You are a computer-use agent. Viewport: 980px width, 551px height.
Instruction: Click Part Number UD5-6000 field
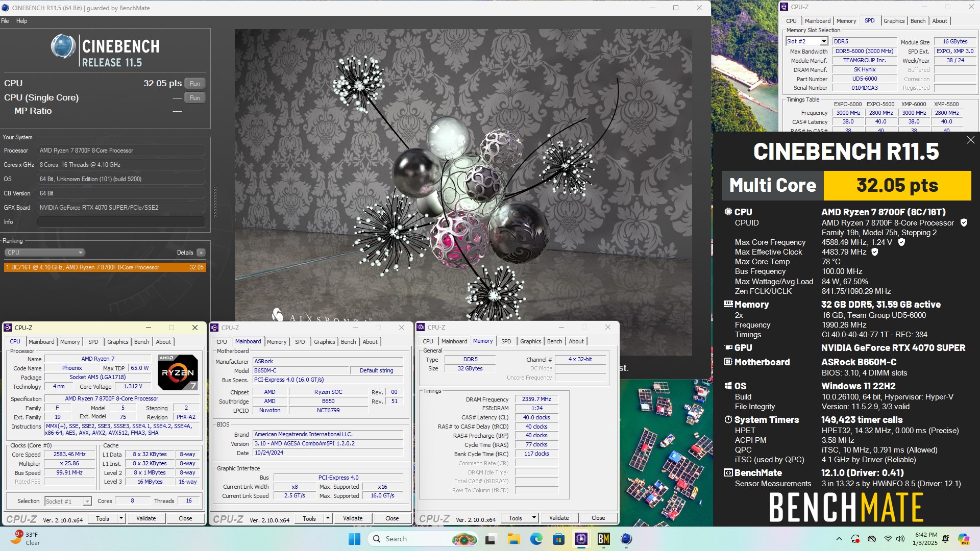point(865,79)
